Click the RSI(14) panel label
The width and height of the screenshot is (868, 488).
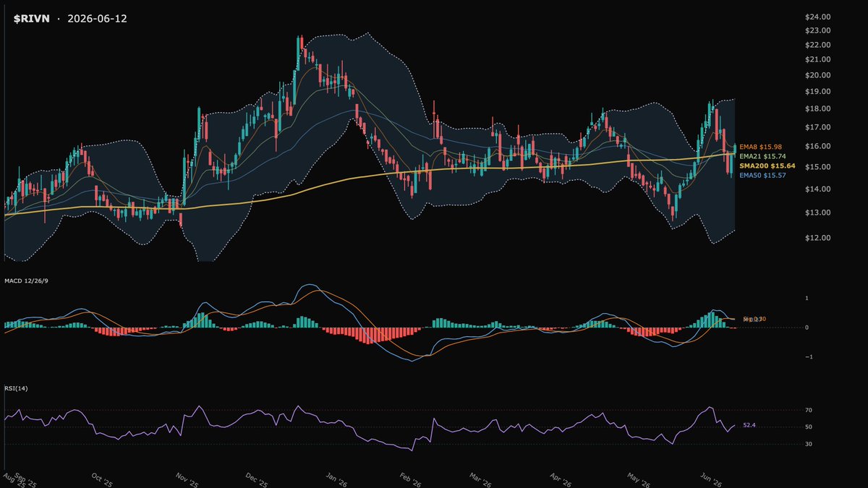point(17,390)
